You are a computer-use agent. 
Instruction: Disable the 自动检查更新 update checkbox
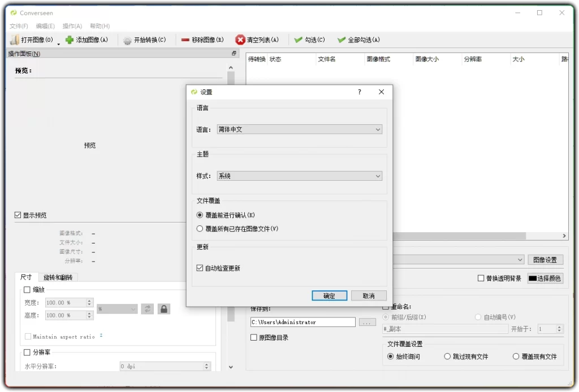(x=200, y=267)
